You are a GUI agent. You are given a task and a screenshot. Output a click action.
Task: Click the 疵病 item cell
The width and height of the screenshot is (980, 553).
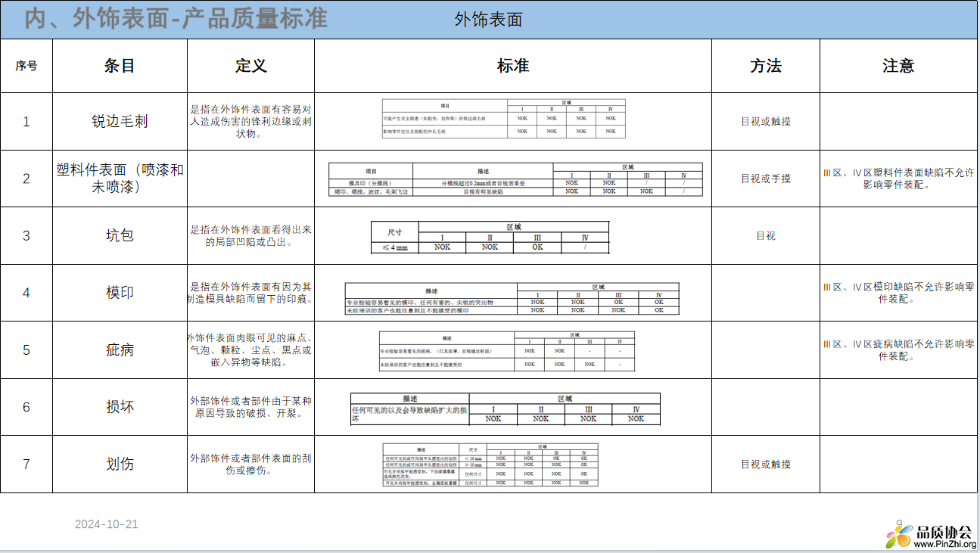coord(120,350)
